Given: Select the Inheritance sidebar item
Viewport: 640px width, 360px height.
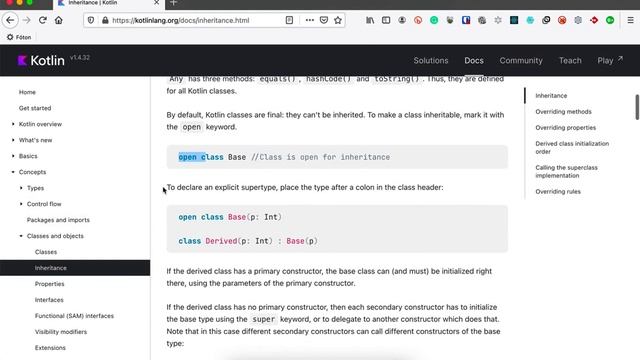Looking at the screenshot, I should pyautogui.click(x=75, y=268).
